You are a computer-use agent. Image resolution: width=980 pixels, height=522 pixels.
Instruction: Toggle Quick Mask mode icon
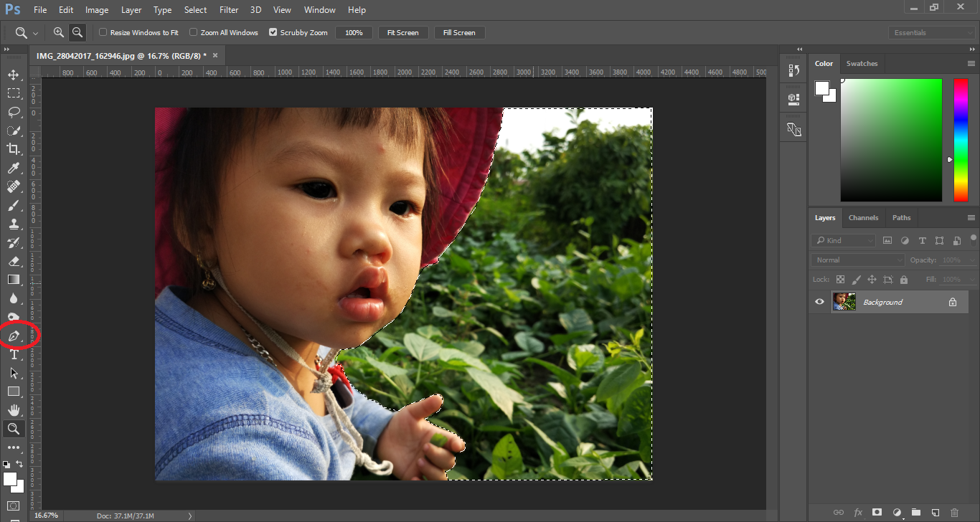(x=14, y=506)
